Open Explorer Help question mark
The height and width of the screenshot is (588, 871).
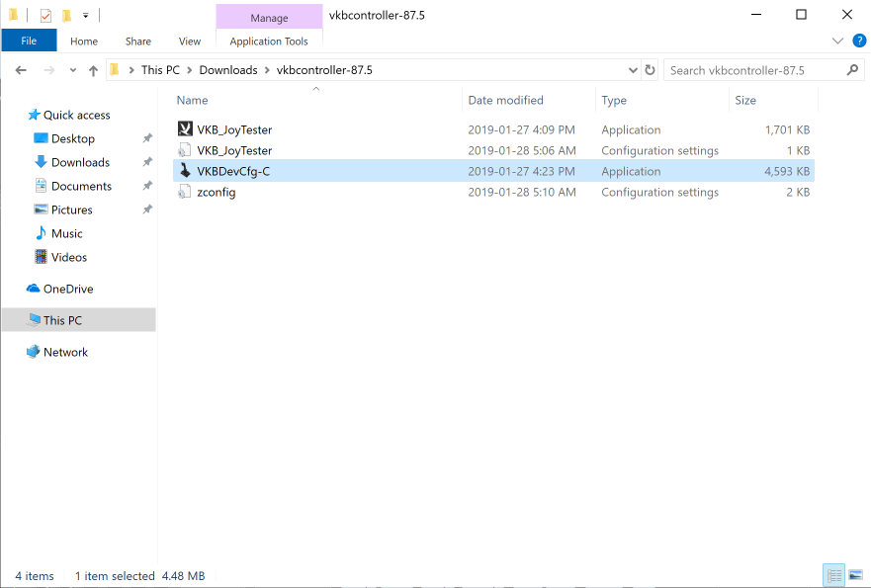[x=859, y=41]
